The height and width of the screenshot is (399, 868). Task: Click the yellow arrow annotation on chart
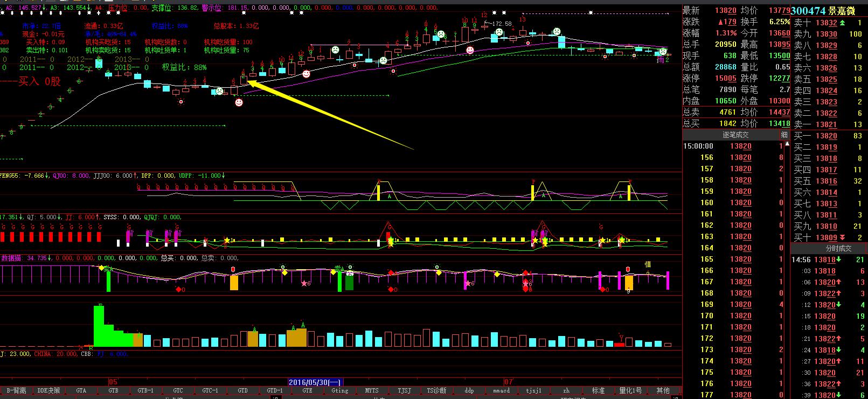(x=329, y=114)
